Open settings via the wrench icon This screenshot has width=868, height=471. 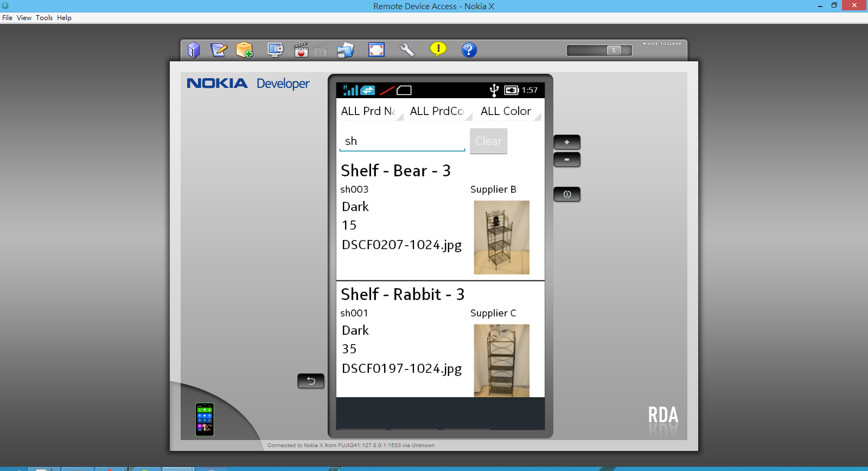[x=407, y=50]
